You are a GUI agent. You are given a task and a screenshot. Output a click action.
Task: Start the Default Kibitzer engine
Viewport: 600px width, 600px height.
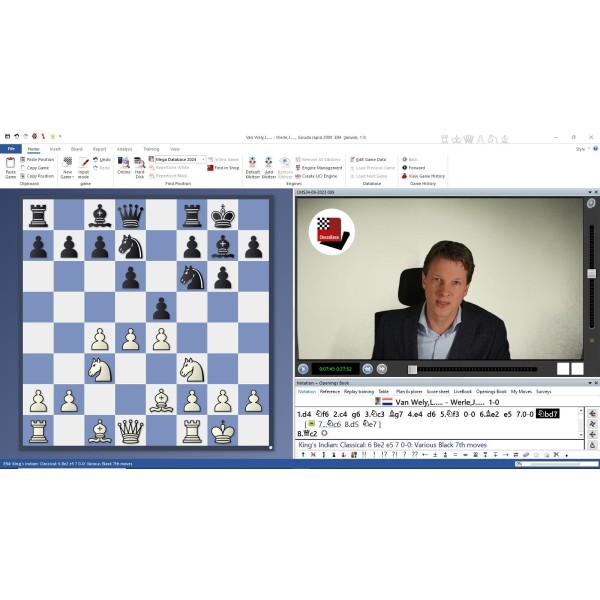253,168
